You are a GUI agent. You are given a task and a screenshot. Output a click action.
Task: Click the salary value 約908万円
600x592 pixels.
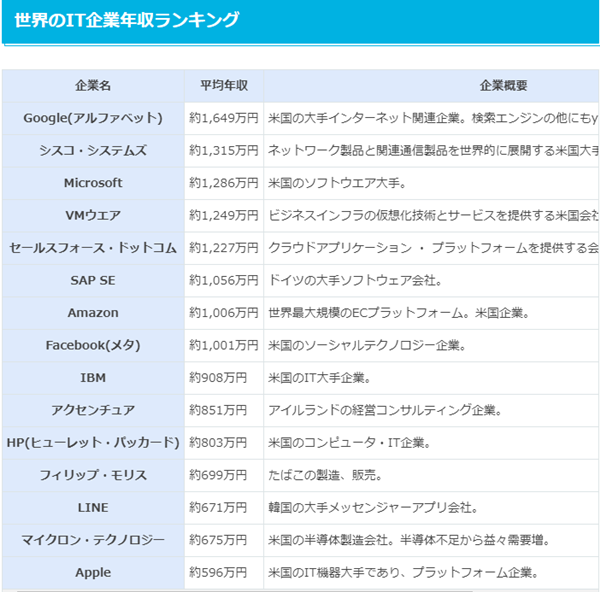click(x=218, y=378)
